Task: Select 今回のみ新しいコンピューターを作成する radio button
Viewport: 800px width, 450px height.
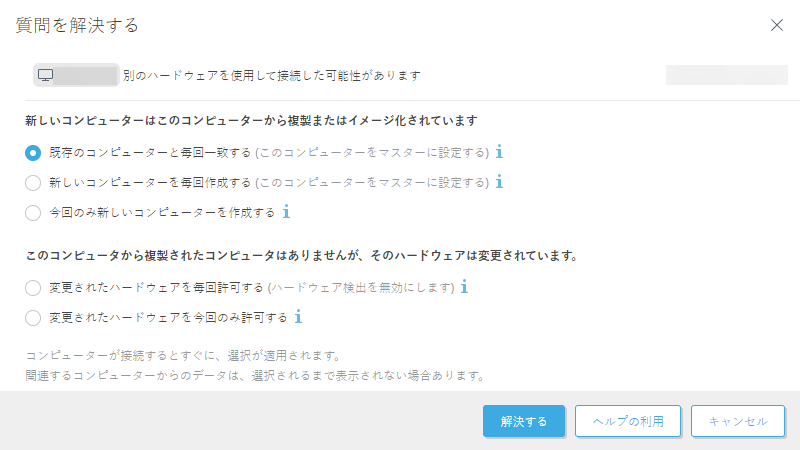Action: coord(33,213)
